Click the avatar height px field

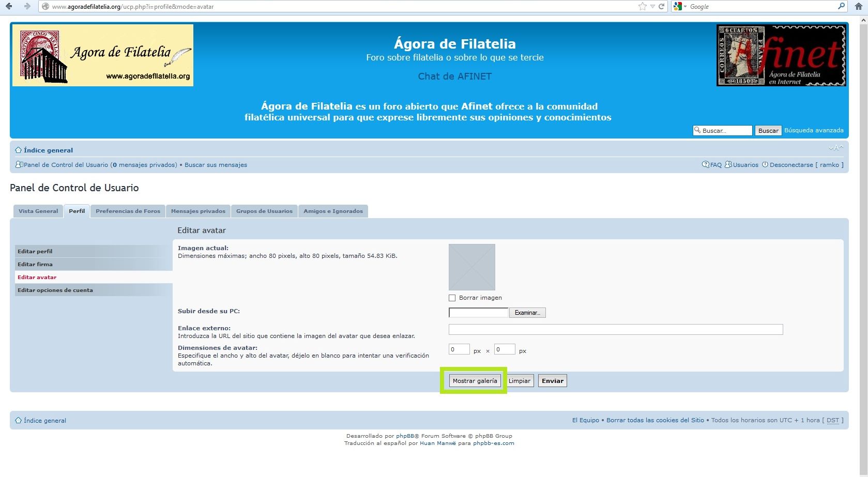click(x=505, y=349)
